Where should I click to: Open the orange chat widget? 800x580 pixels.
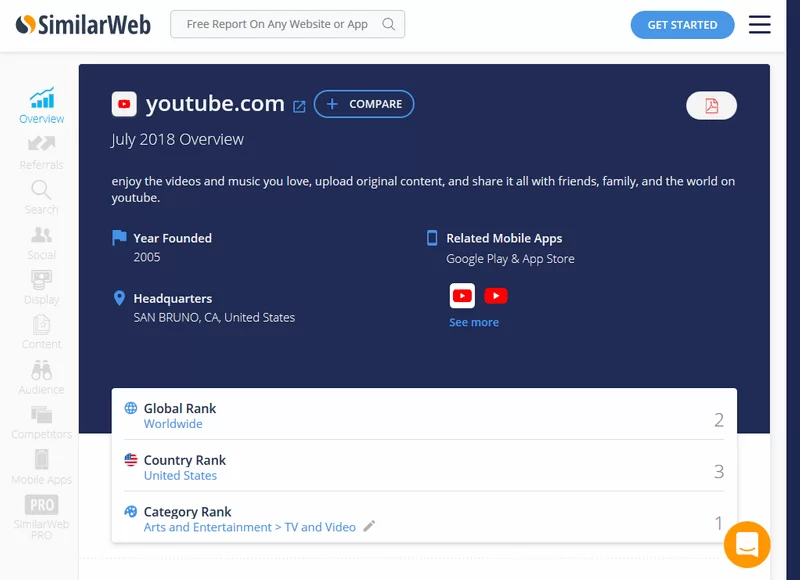tap(746, 544)
